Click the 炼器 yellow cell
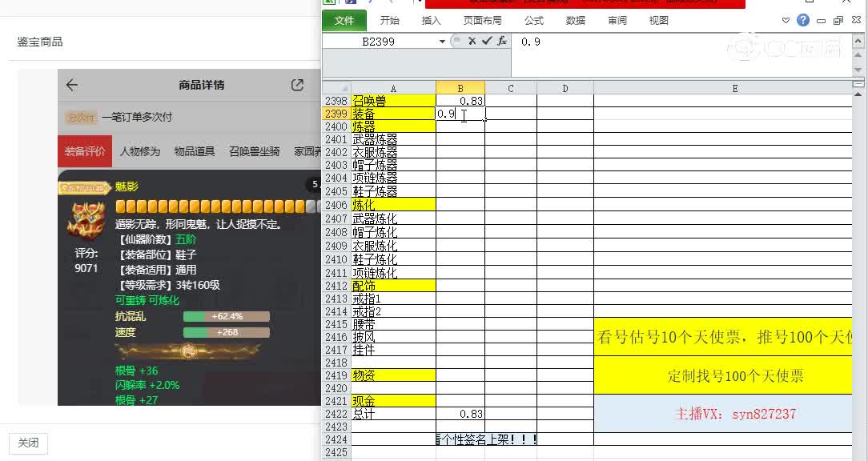This screenshot has width=868, height=461. point(393,126)
